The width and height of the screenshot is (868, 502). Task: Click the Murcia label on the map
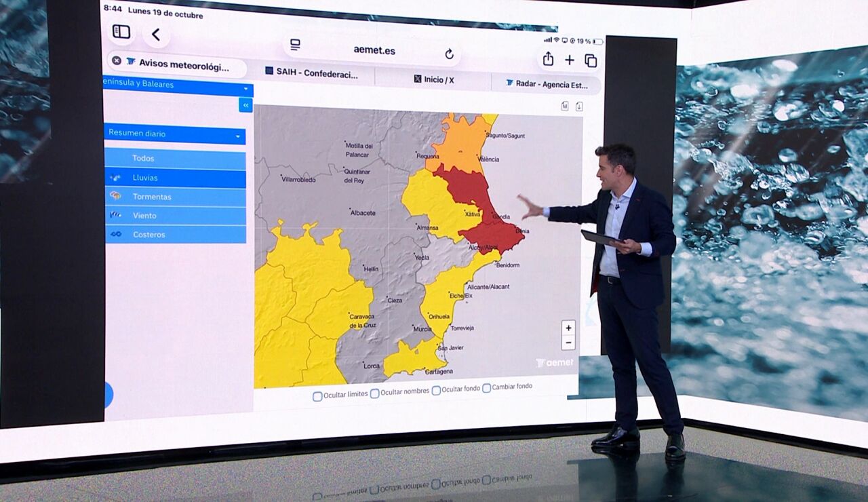pyautogui.click(x=422, y=329)
